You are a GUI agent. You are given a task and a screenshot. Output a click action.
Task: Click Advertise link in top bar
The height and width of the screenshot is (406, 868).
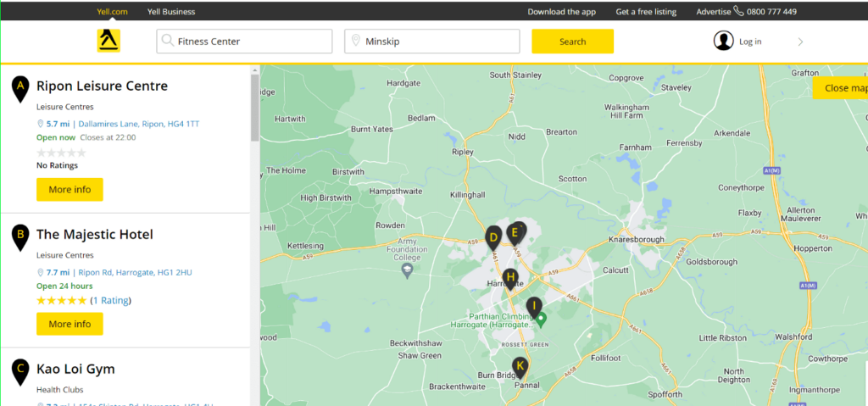(x=714, y=11)
